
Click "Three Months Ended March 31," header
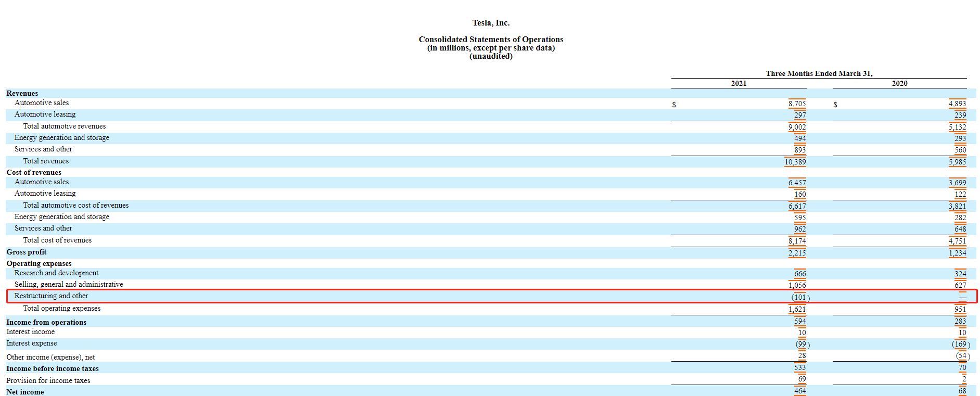click(x=819, y=73)
